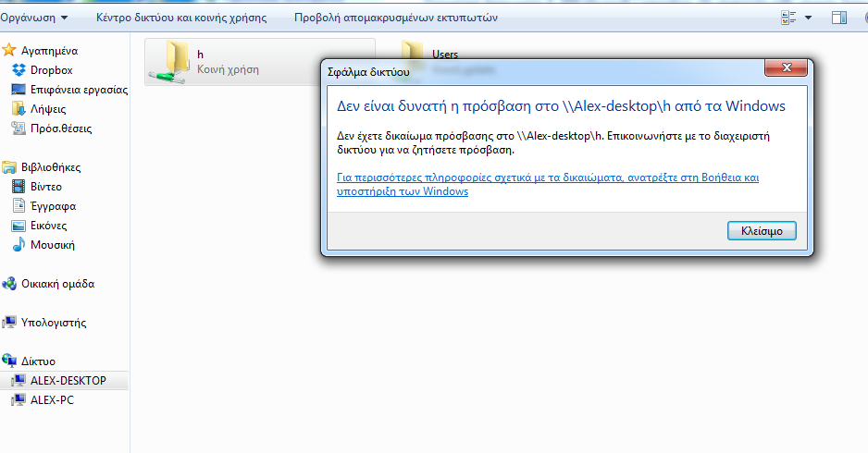The width and height of the screenshot is (868, 453).
Task: Select Βιβλιοθήκες in the sidebar
Action: coord(51,167)
